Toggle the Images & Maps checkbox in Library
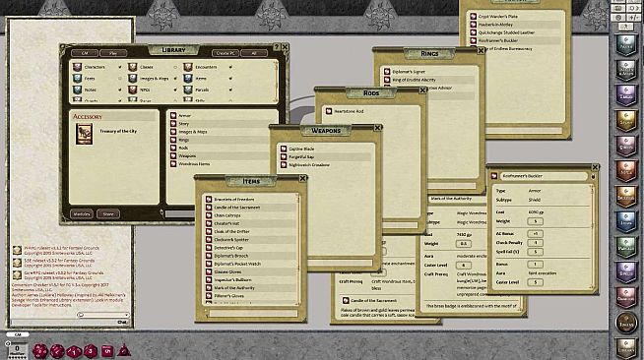This screenshot has width=644, height=360. [x=175, y=79]
